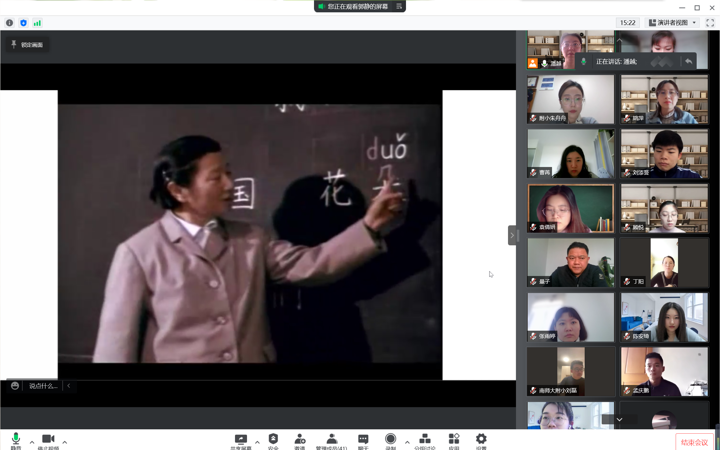Open the 邀请 invite icon

click(299, 441)
